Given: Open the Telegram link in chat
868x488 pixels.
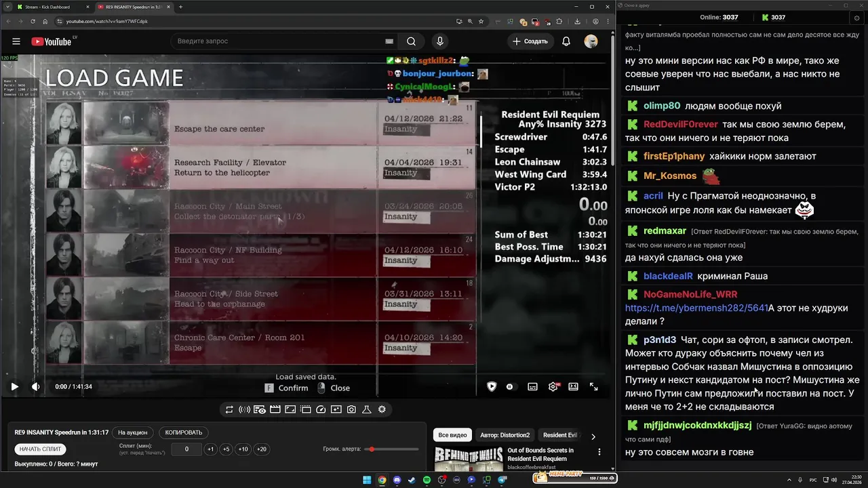Looking at the screenshot, I should pos(696,308).
